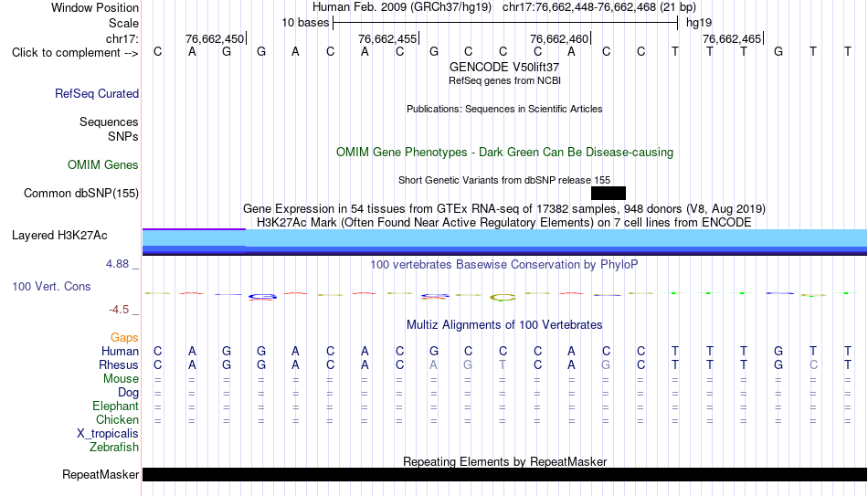Click the hg19 label beside the scale bar
Image resolution: width=868 pixels, height=496 pixels.
pyautogui.click(x=699, y=23)
